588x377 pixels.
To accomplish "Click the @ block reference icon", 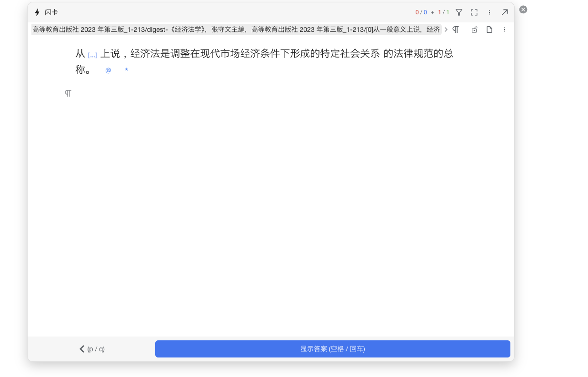I will coord(108,70).
